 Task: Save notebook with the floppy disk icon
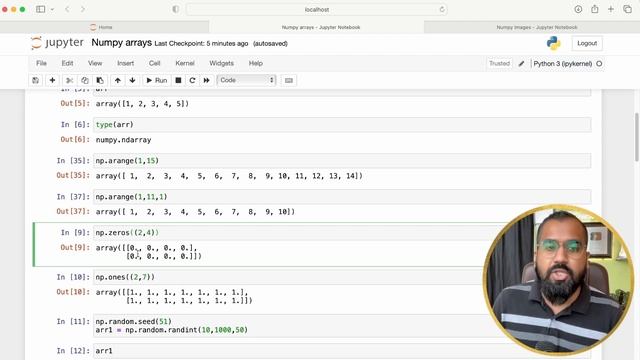pyautogui.click(x=36, y=80)
